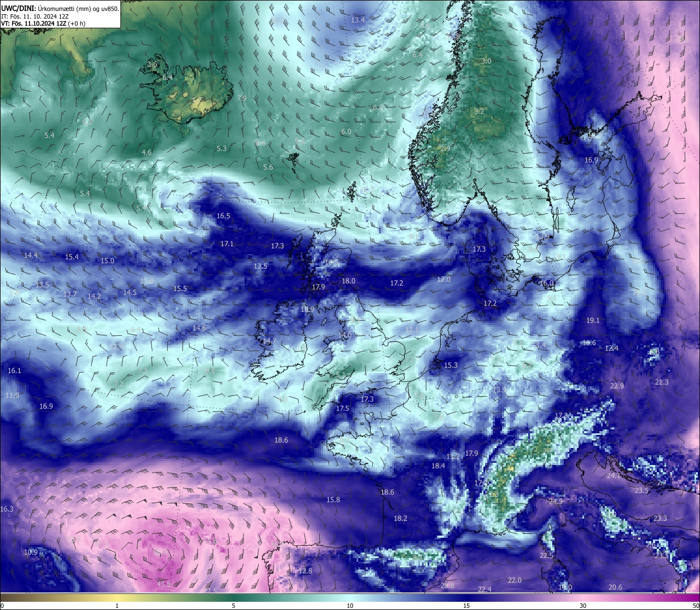
Task: Click the 28.8 value on the map
Action: coord(447,585)
